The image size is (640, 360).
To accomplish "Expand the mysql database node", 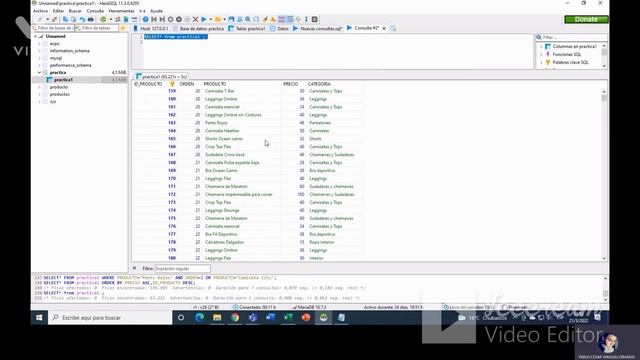I will (40, 58).
